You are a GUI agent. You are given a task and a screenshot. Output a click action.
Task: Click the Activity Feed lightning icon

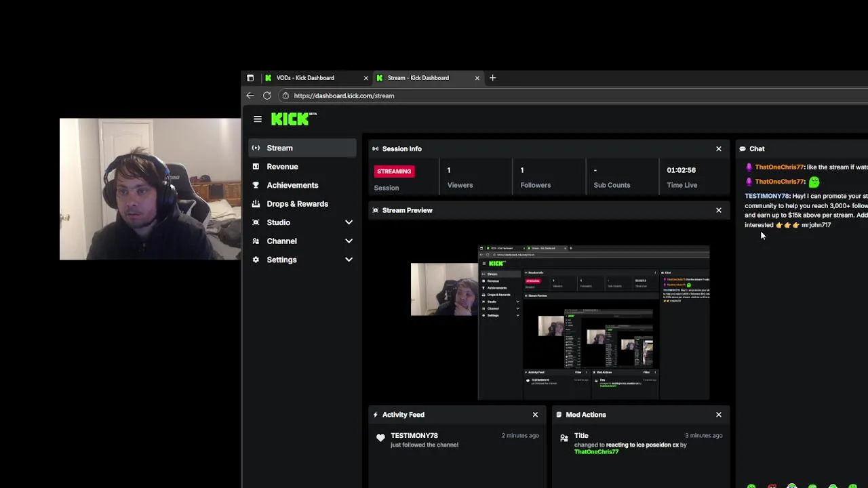376,415
